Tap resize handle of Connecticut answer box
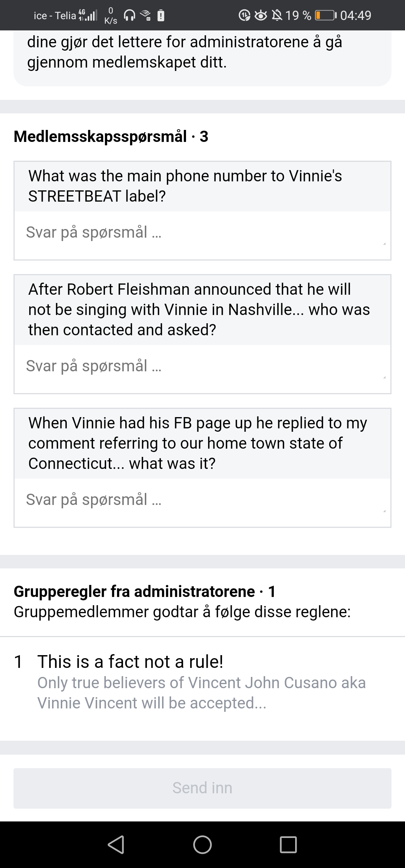The height and width of the screenshot is (868, 405). tap(384, 511)
